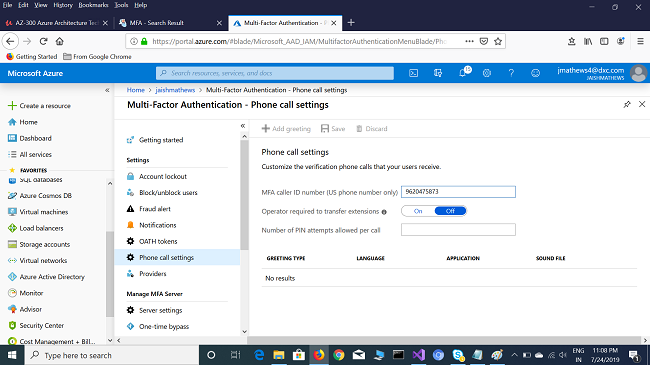
Task: Click the Discard toolbar button
Action: pos(372,129)
